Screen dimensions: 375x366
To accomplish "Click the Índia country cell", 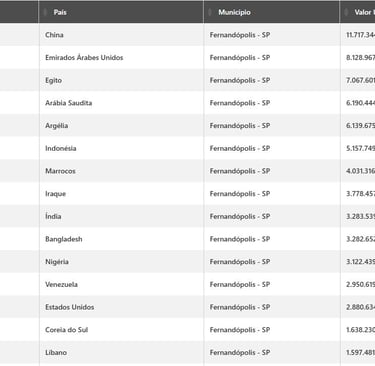I will coord(121,216).
